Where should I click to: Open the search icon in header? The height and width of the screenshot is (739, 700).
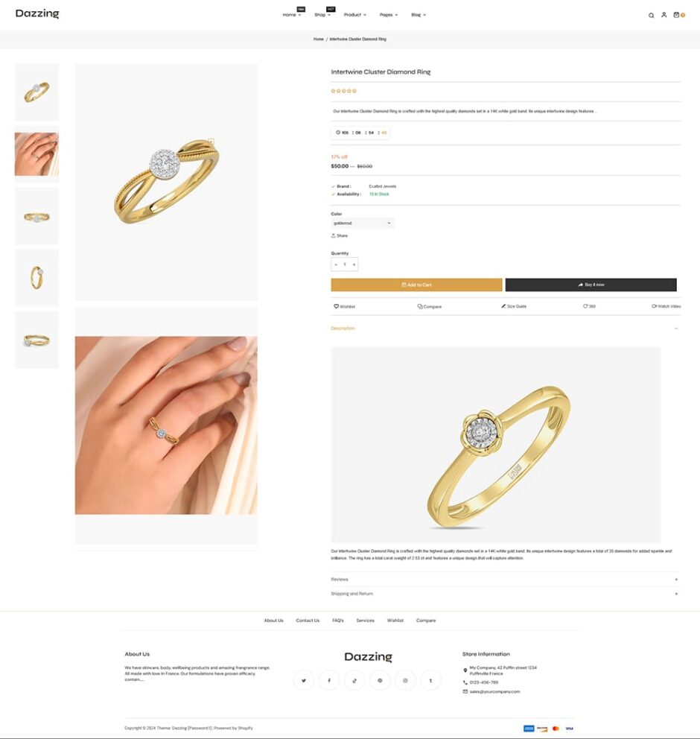(651, 16)
